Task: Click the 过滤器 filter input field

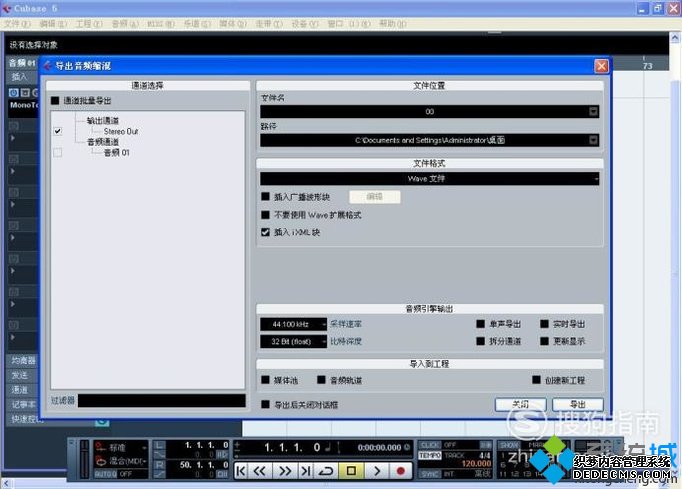Action: tap(161, 400)
